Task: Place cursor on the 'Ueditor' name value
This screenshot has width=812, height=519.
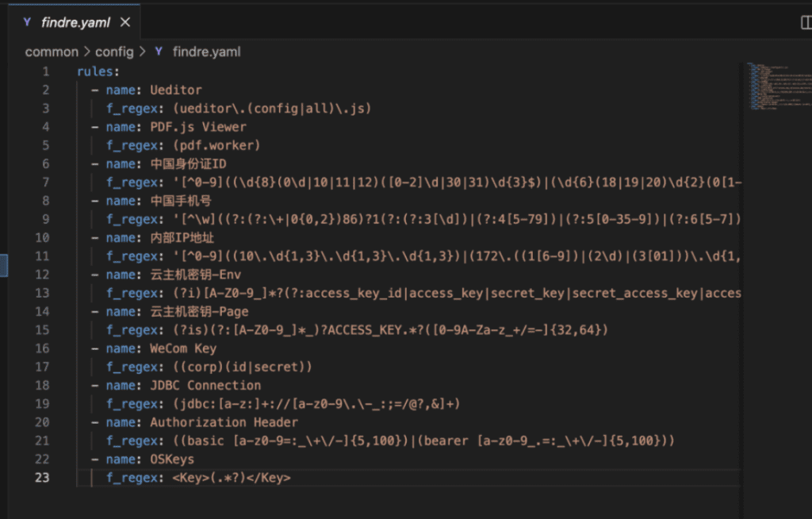Action: coord(175,90)
